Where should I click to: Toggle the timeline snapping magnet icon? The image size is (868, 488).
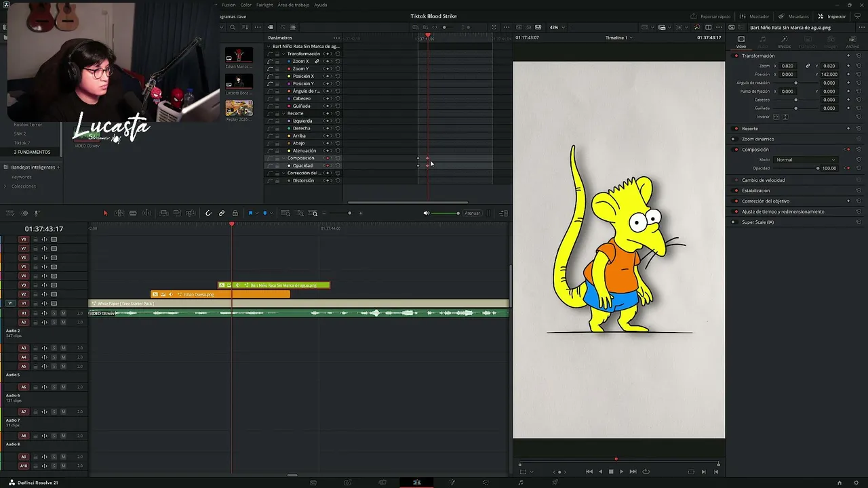coord(208,213)
